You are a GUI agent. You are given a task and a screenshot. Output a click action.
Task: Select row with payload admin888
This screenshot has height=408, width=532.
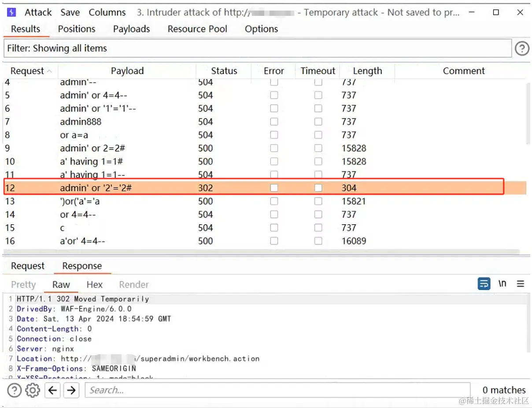(264, 122)
